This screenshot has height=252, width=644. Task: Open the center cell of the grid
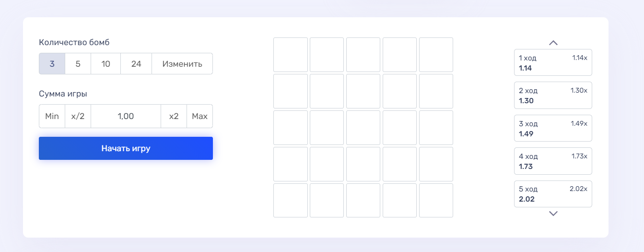pyautogui.click(x=363, y=128)
